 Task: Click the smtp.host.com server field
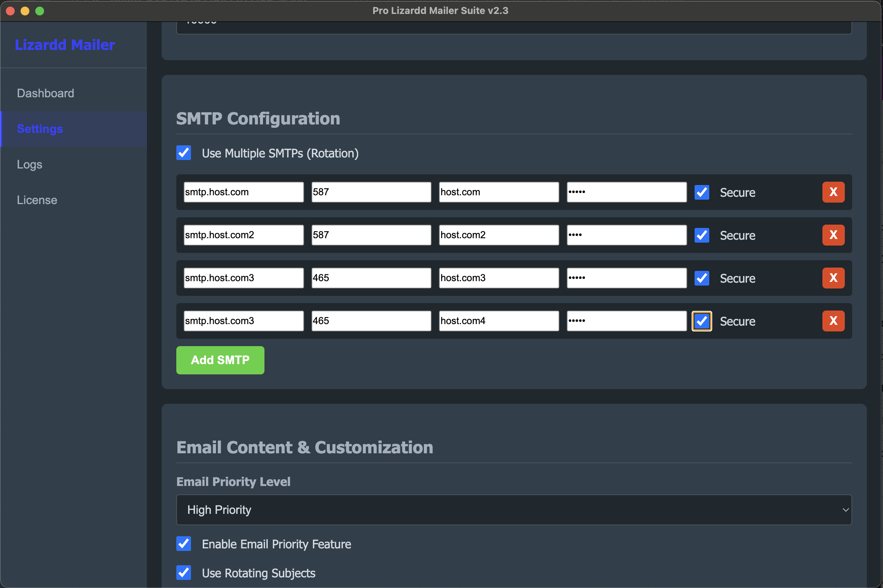pos(243,192)
